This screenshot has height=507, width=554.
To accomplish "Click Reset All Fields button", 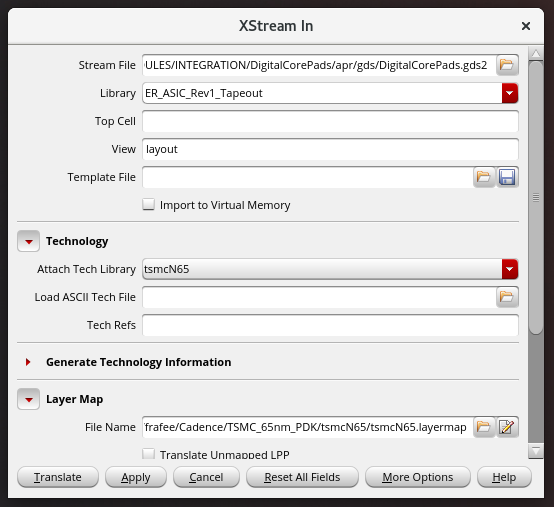I will click(302, 477).
